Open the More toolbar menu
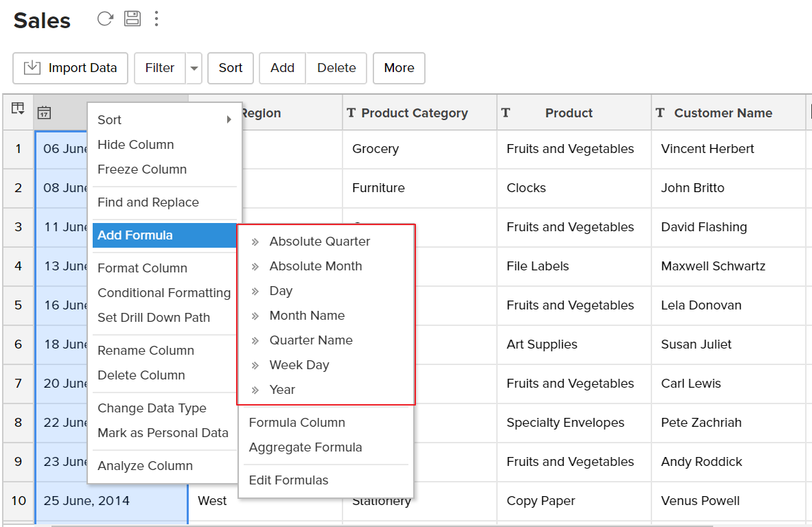The image size is (812, 527). pos(399,68)
